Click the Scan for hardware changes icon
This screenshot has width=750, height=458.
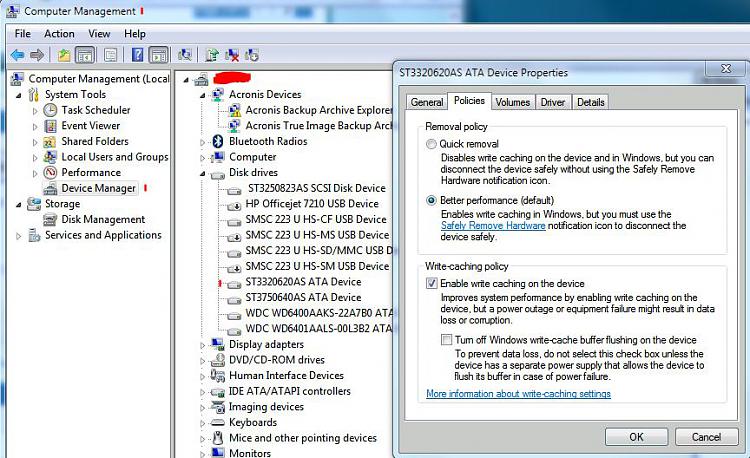click(x=185, y=55)
